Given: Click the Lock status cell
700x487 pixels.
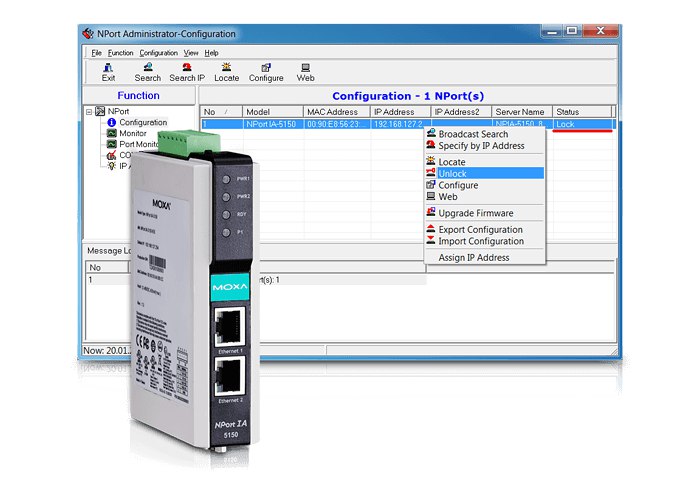Looking at the screenshot, I should tap(583, 124).
